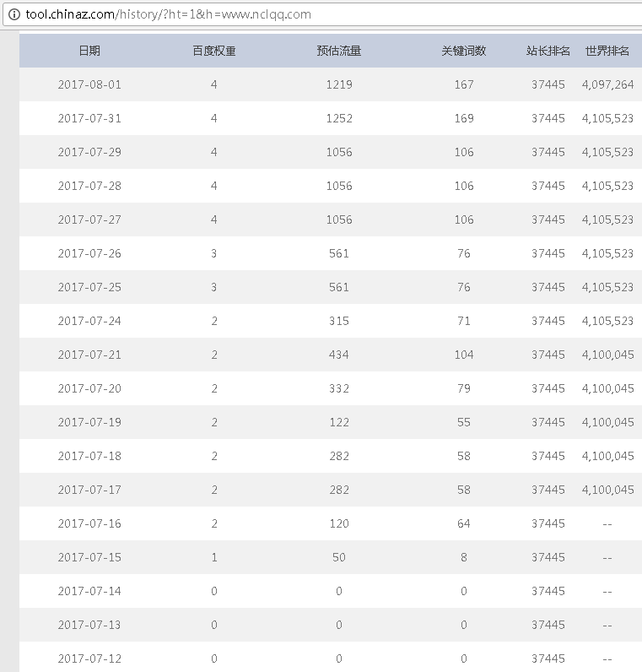This screenshot has height=672, width=642.
Task: Click the 世界排名 column header
Action: 607,51
